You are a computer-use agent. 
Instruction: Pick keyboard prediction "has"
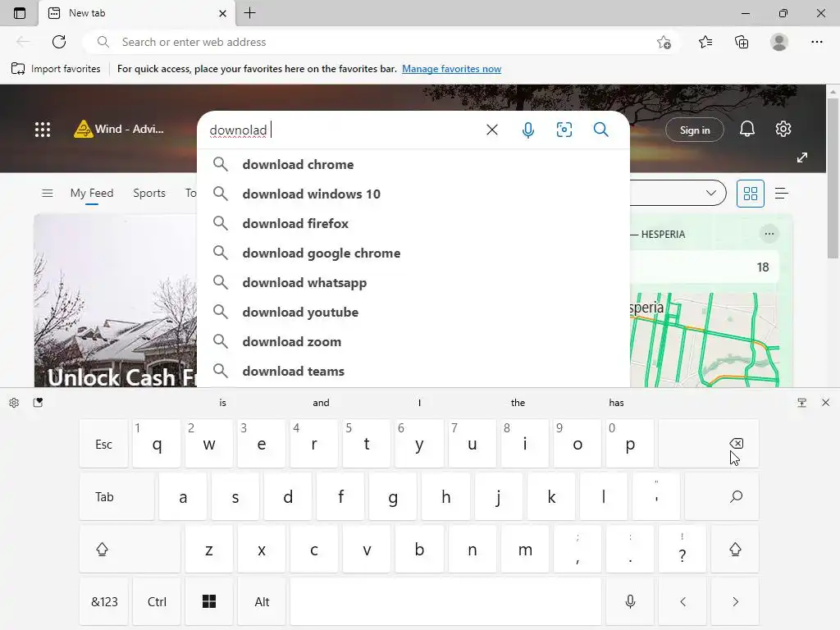tap(616, 402)
